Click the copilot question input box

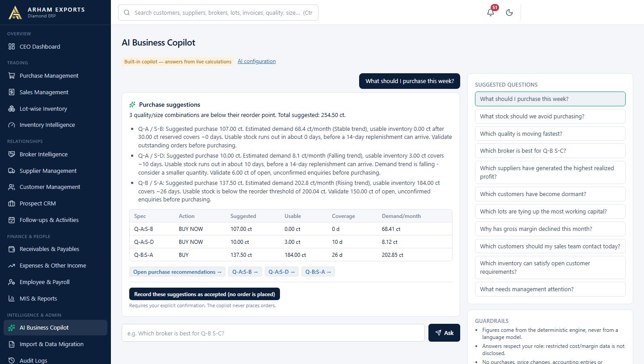coord(273,333)
